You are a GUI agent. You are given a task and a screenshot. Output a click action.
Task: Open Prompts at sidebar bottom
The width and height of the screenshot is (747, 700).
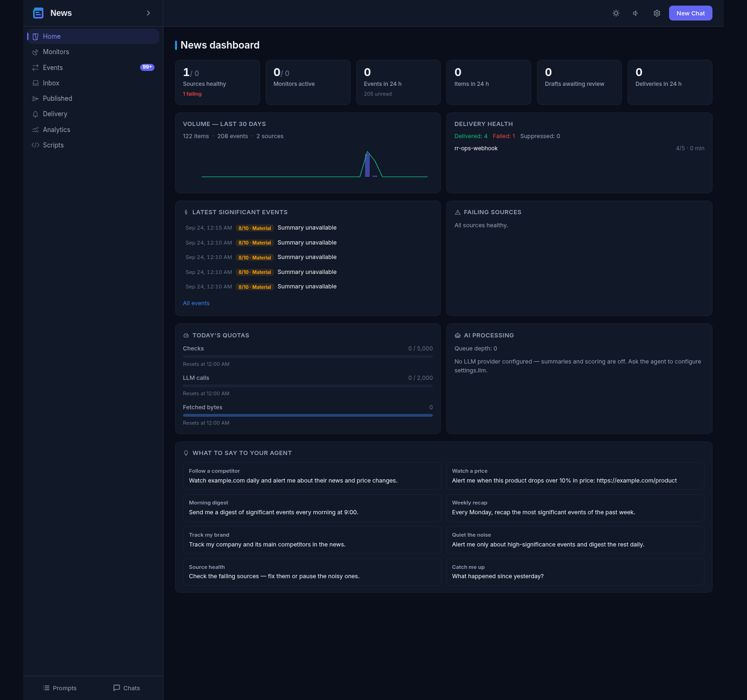60,688
